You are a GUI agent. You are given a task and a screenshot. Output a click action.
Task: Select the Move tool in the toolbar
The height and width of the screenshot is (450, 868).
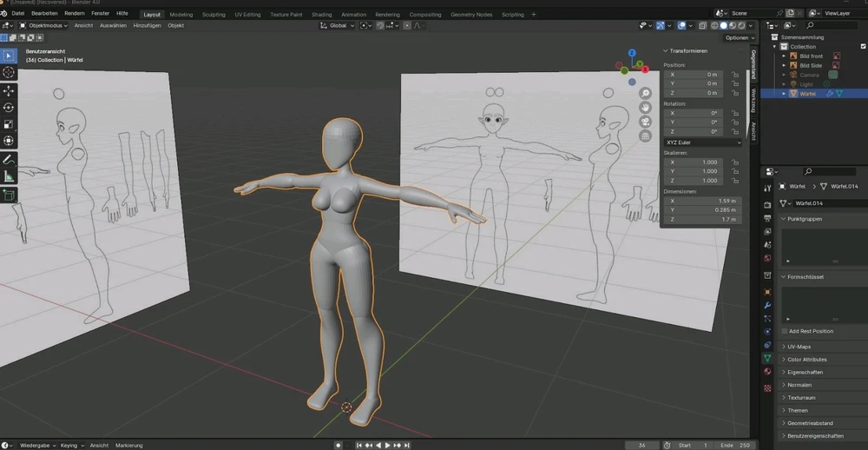coord(9,90)
